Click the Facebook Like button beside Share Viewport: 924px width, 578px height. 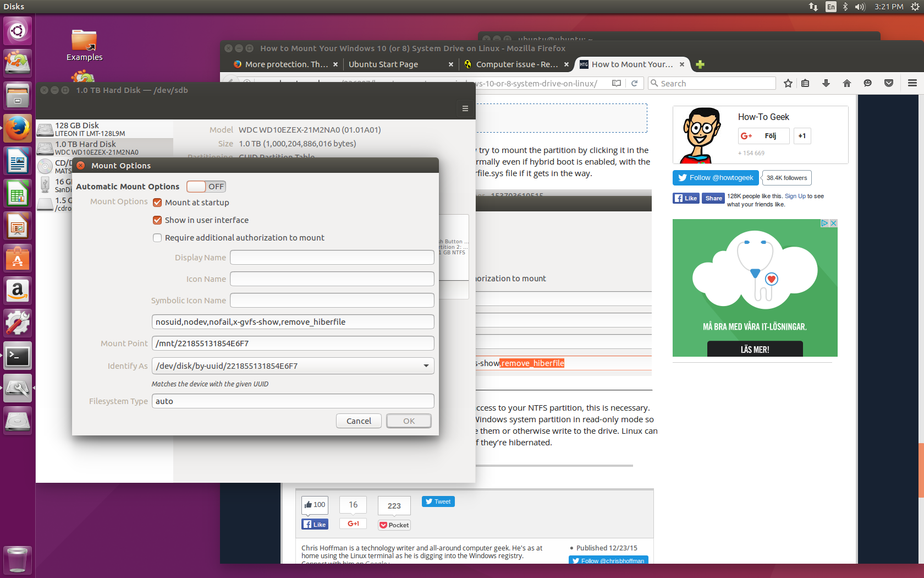[x=686, y=199]
